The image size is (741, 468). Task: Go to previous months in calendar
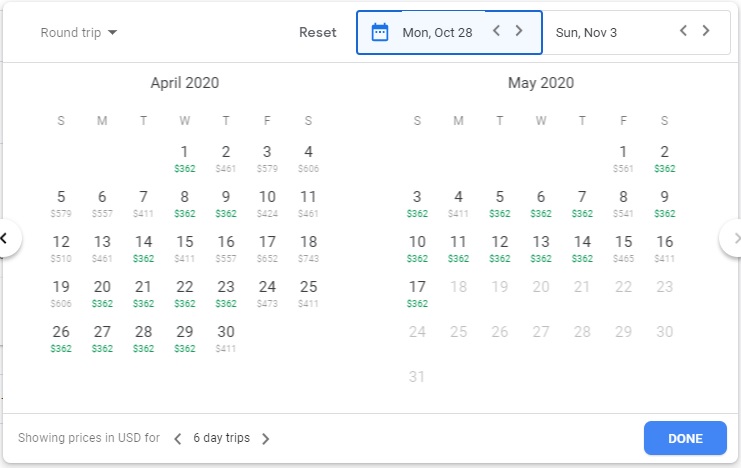tap(5, 238)
